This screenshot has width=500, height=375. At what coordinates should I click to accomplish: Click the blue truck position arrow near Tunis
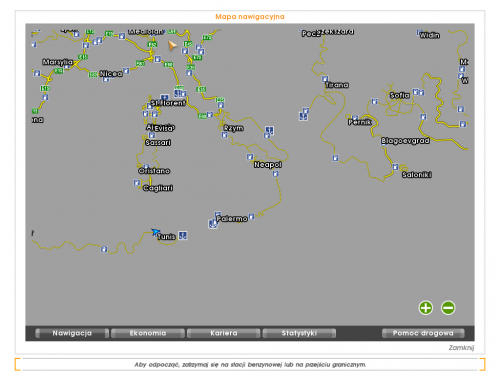point(155,232)
